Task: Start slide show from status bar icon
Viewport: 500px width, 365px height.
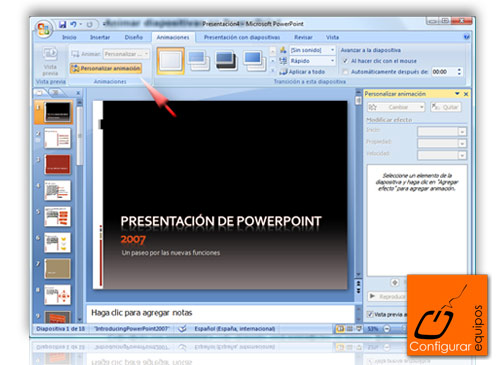Action: [x=359, y=329]
